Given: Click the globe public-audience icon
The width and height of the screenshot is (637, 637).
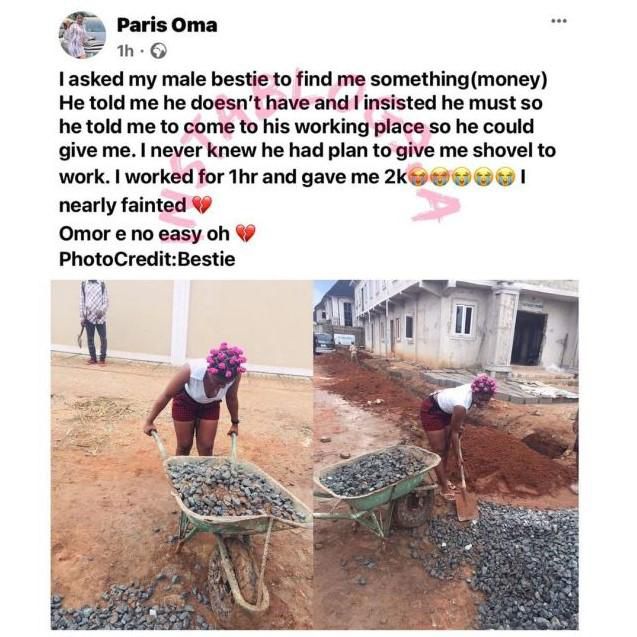Looking at the screenshot, I should pos(159,50).
